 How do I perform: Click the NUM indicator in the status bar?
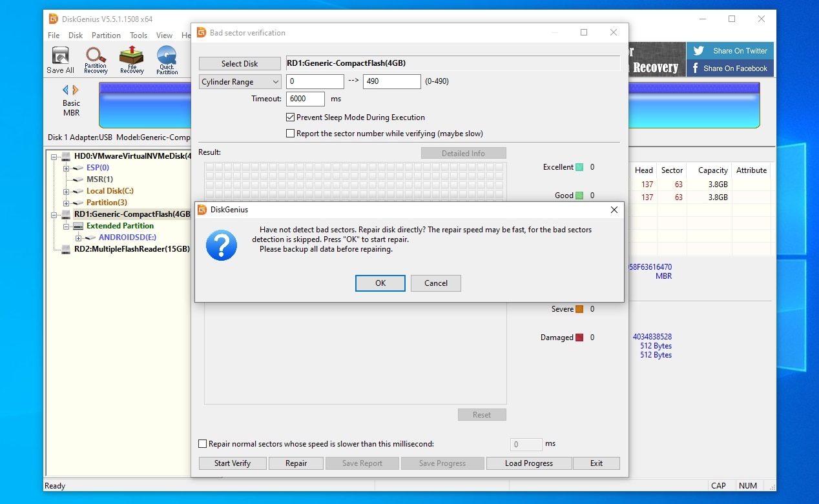tap(748, 486)
